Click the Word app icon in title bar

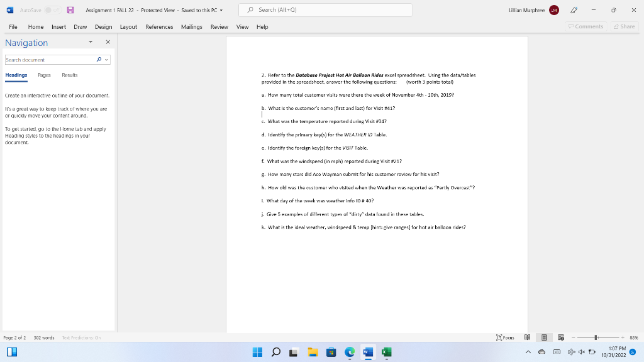pos(10,10)
